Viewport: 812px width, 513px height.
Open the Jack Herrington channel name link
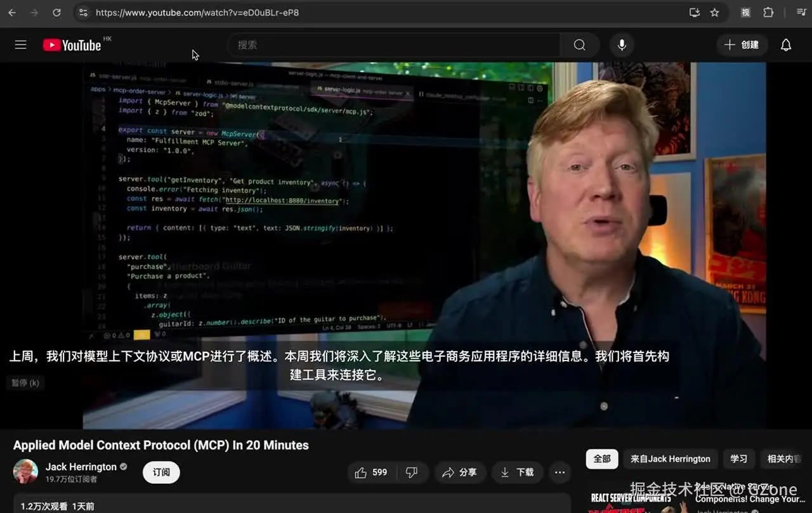[x=81, y=467]
